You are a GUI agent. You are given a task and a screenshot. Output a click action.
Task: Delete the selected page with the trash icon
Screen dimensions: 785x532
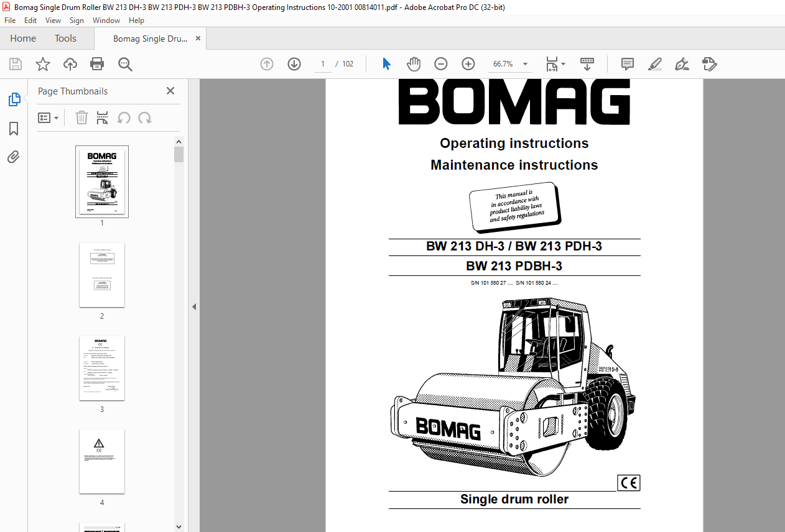point(81,117)
